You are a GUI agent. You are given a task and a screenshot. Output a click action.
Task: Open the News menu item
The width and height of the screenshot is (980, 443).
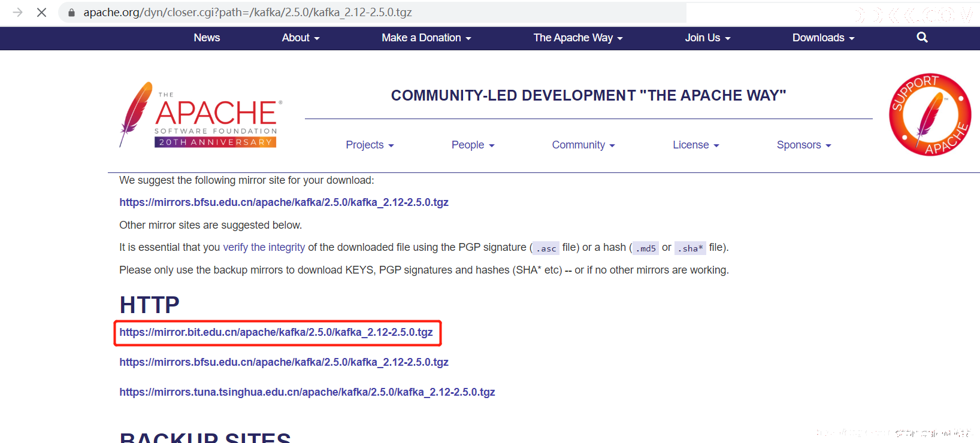pyautogui.click(x=207, y=38)
